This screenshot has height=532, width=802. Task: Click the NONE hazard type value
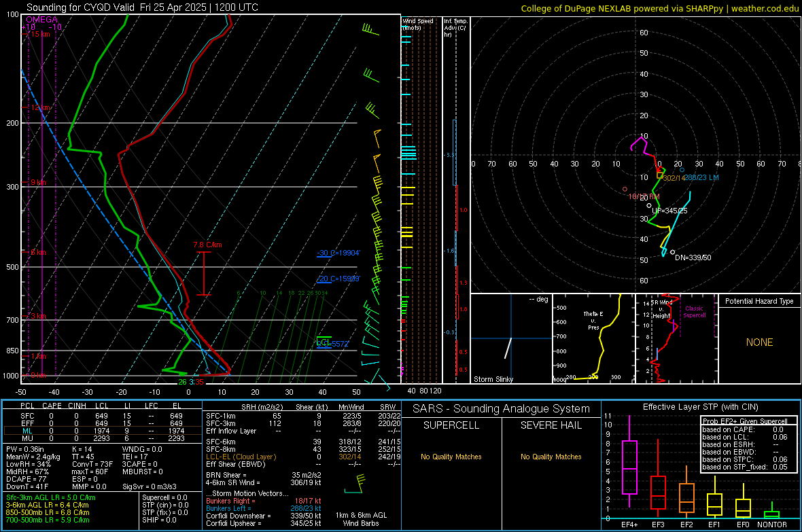coord(759,342)
